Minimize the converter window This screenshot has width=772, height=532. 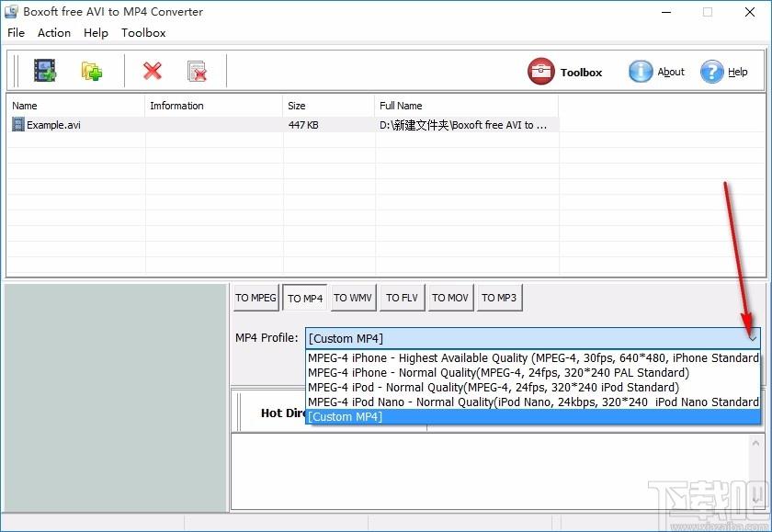tap(666, 12)
